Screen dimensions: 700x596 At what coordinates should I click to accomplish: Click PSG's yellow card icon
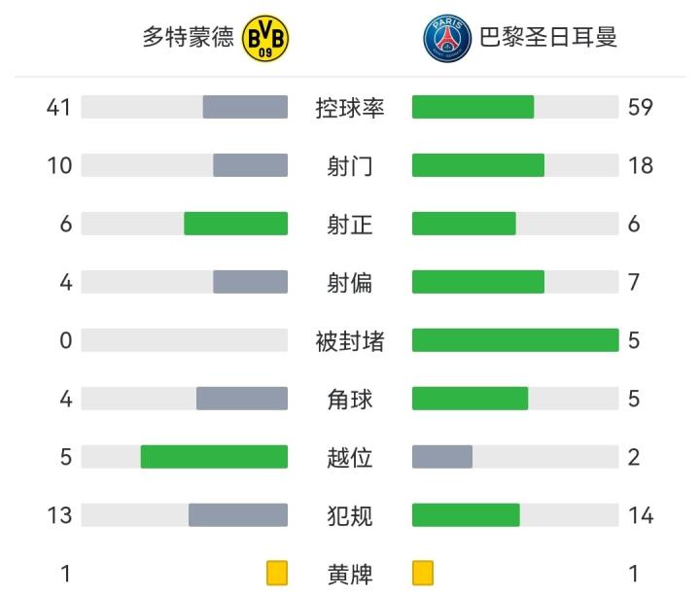tap(423, 573)
